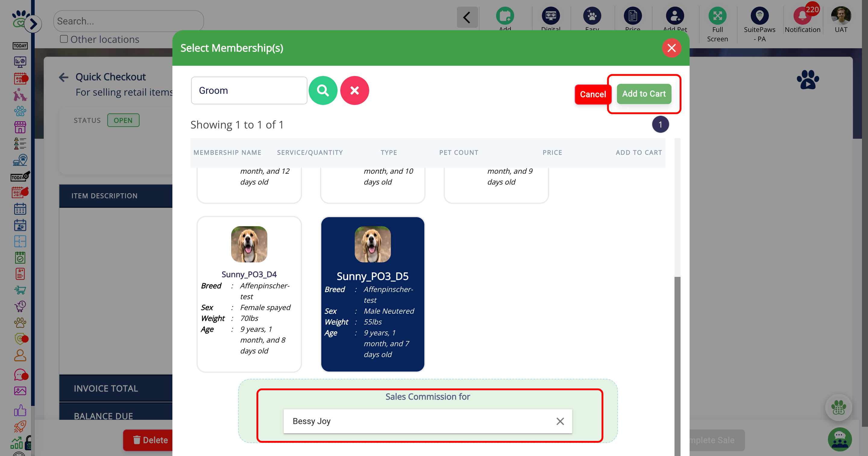Viewport: 868px width, 456px height.
Task: Click the Membership Name column header
Action: tap(228, 152)
